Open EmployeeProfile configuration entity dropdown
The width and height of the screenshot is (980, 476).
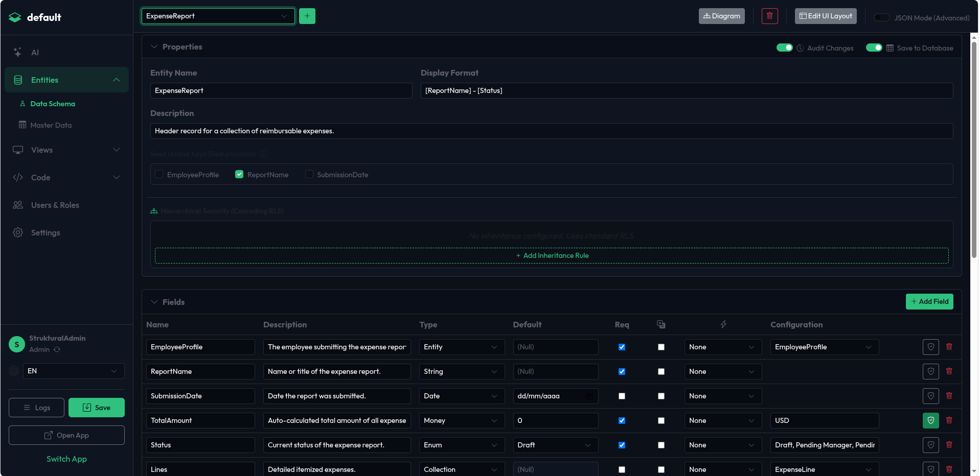click(x=824, y=347)
